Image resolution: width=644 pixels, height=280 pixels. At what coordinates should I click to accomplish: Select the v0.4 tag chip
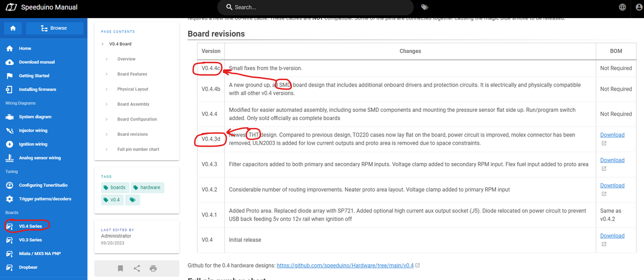tap(112, 200)
